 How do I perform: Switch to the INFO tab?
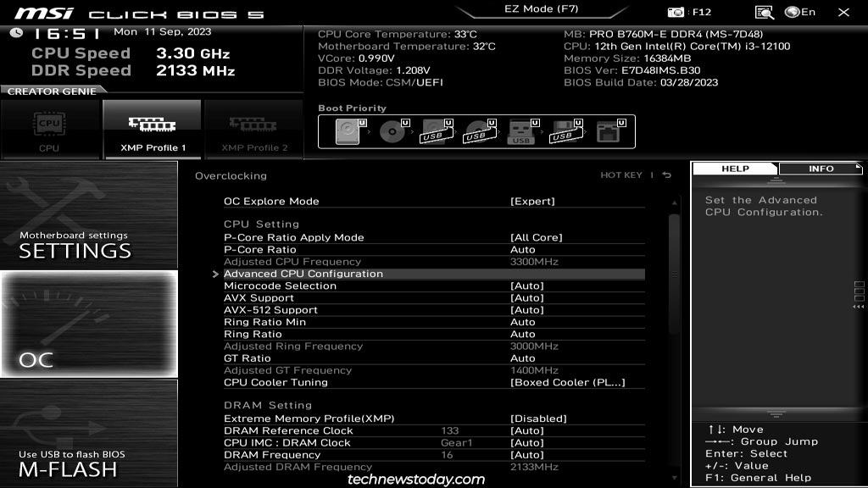point(821,169)
